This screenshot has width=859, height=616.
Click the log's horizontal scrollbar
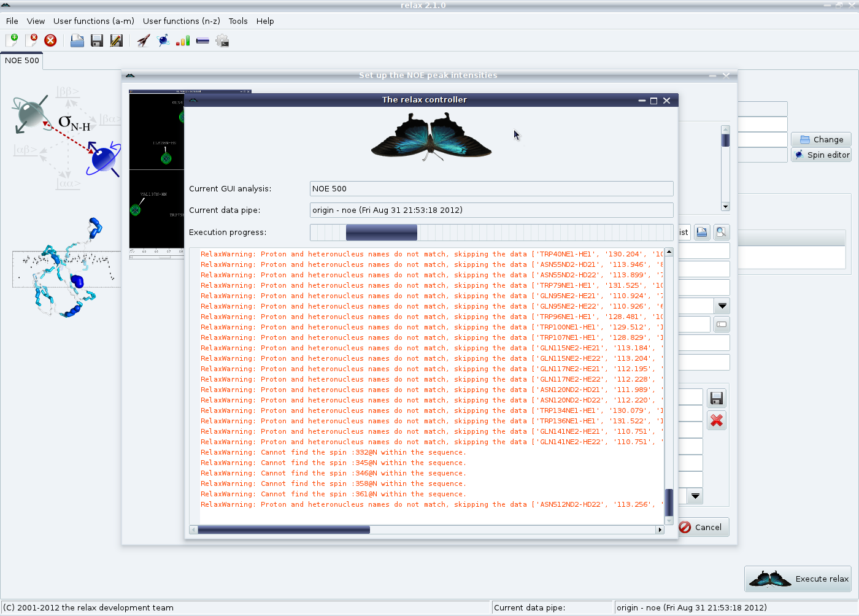point(283,529)
